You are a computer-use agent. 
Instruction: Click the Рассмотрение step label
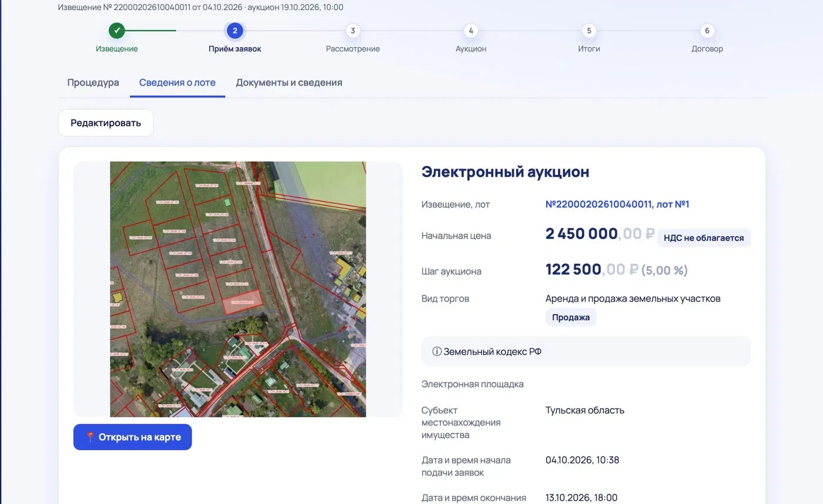(353, 49)
